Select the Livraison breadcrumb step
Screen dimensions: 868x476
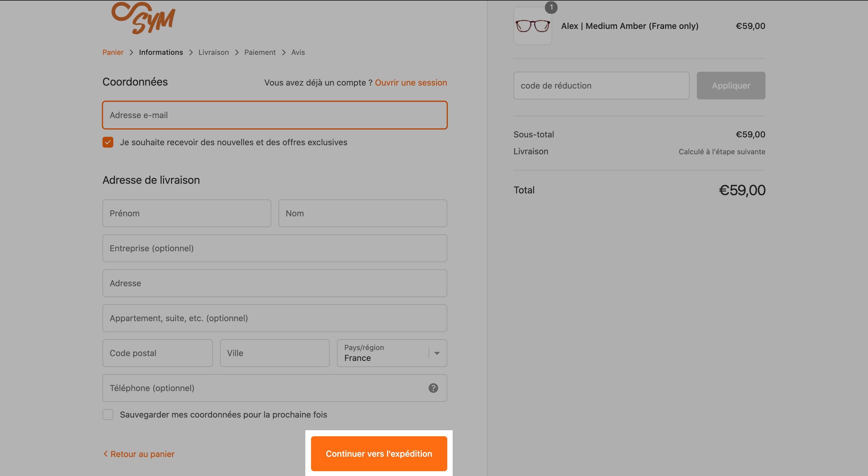coord(214,52)
